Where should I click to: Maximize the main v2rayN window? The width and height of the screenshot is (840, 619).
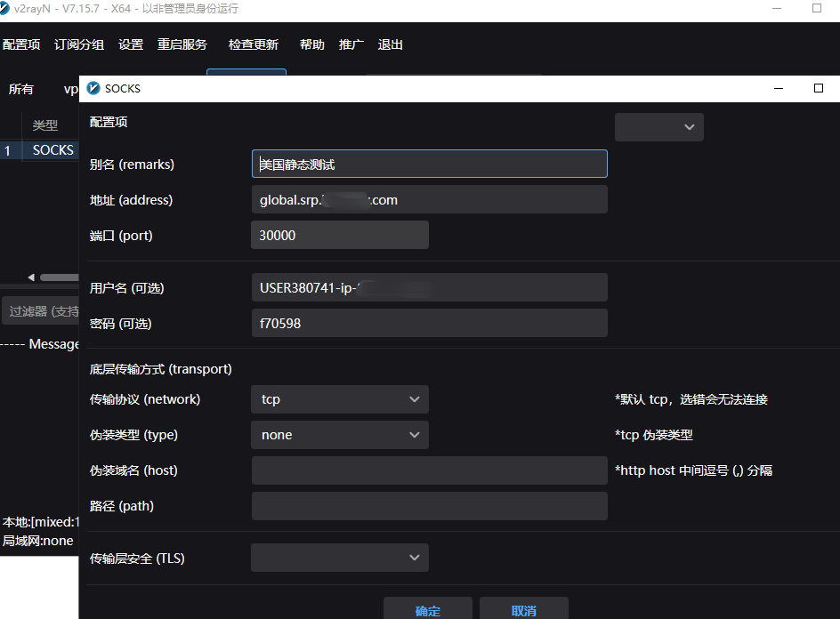point(817,9)
